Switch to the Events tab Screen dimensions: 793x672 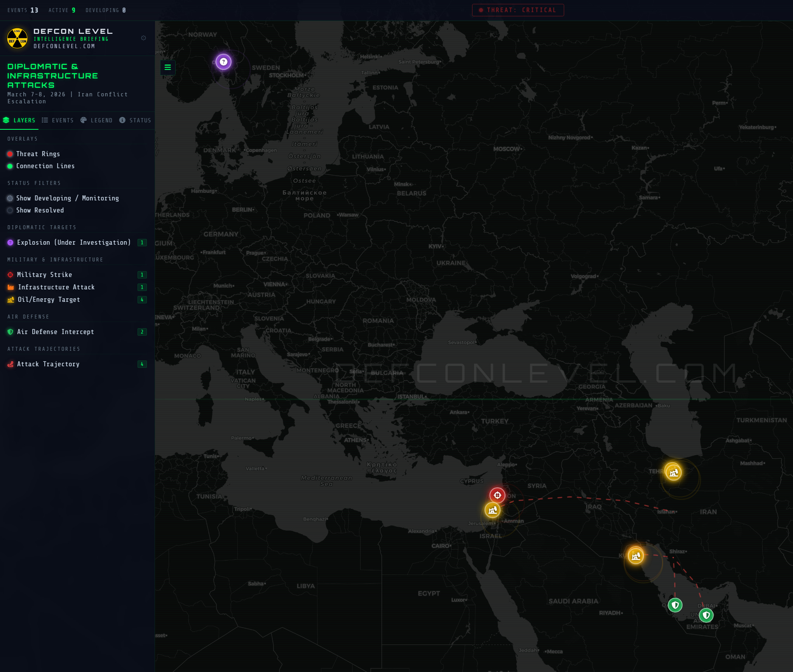(58, 120)
